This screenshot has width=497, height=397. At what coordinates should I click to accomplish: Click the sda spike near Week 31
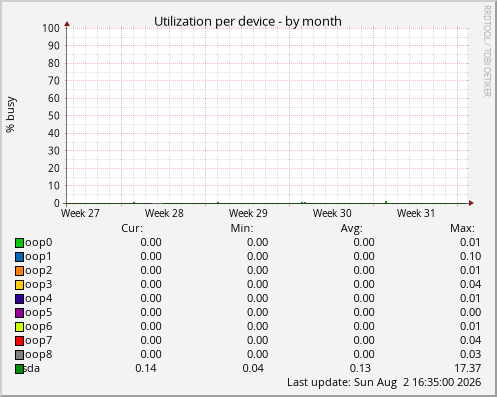[x=386, y=202]
